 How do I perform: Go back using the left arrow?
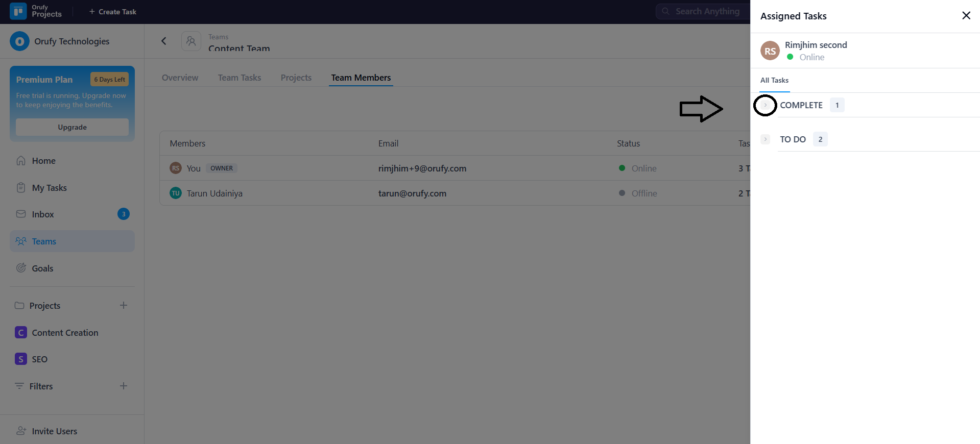tap(164, 41)
